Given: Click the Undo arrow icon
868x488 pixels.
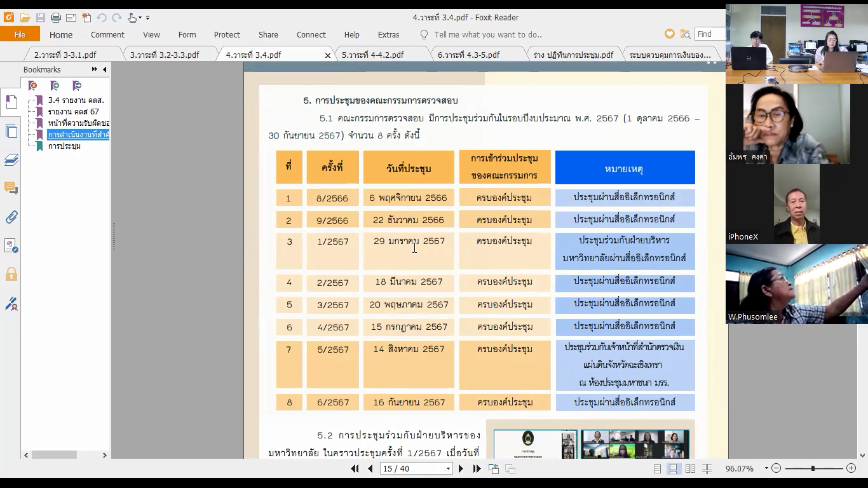Looking at the screenshot, I should (102, 18).
